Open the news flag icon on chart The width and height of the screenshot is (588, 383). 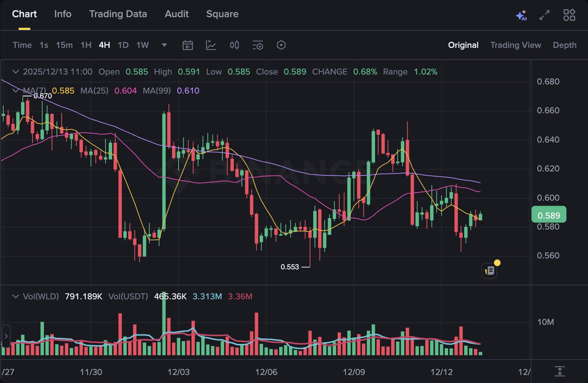489,271
